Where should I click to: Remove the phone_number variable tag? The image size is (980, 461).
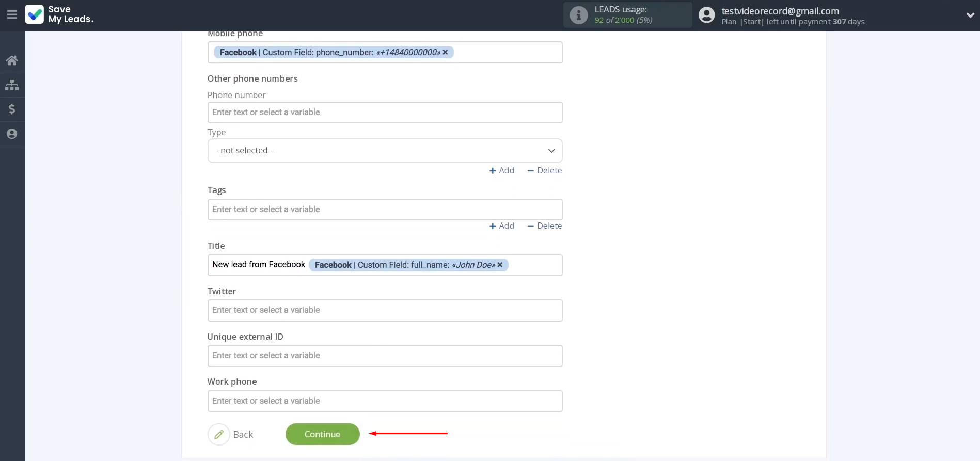tap(445, 52)
